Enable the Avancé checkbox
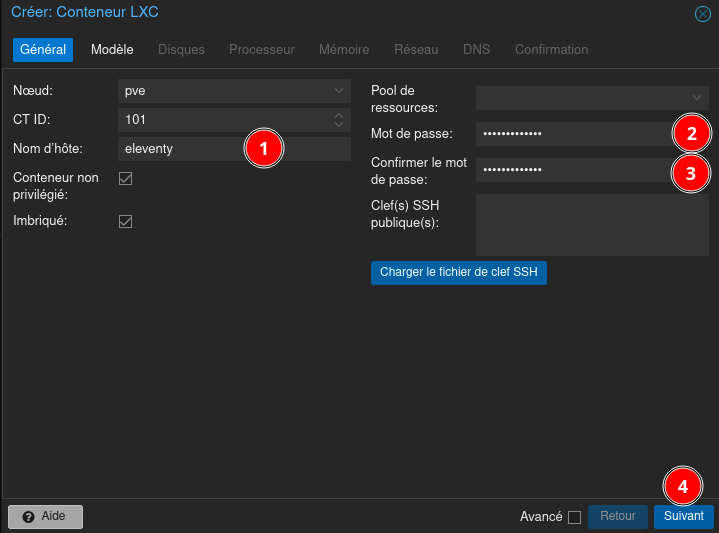Screen dimensions: 719x533 click(x=574, y=517)
